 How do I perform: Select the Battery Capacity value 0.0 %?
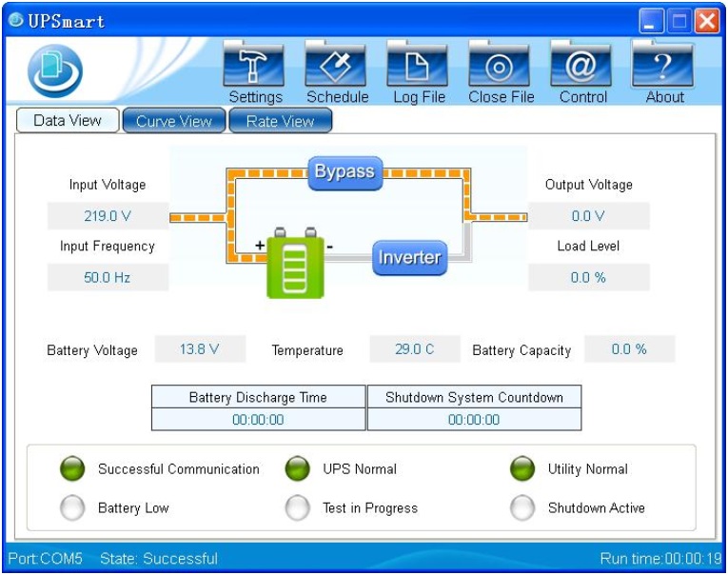pyautogui.click(x=630, y=348)
